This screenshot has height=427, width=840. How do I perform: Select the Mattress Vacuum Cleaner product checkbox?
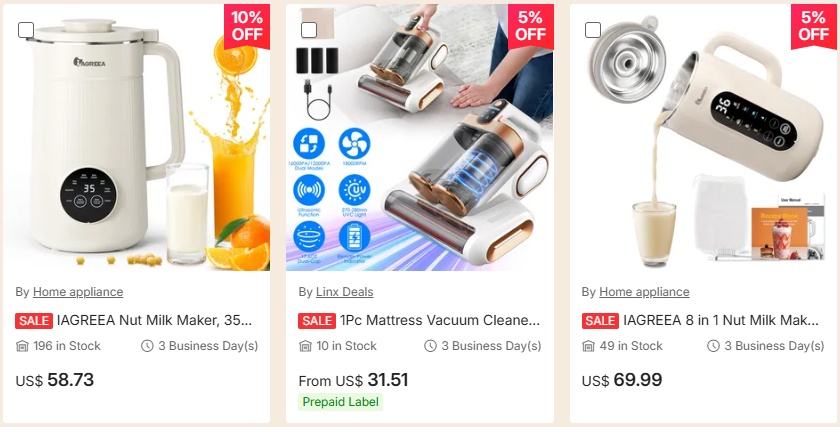(309, 31)
